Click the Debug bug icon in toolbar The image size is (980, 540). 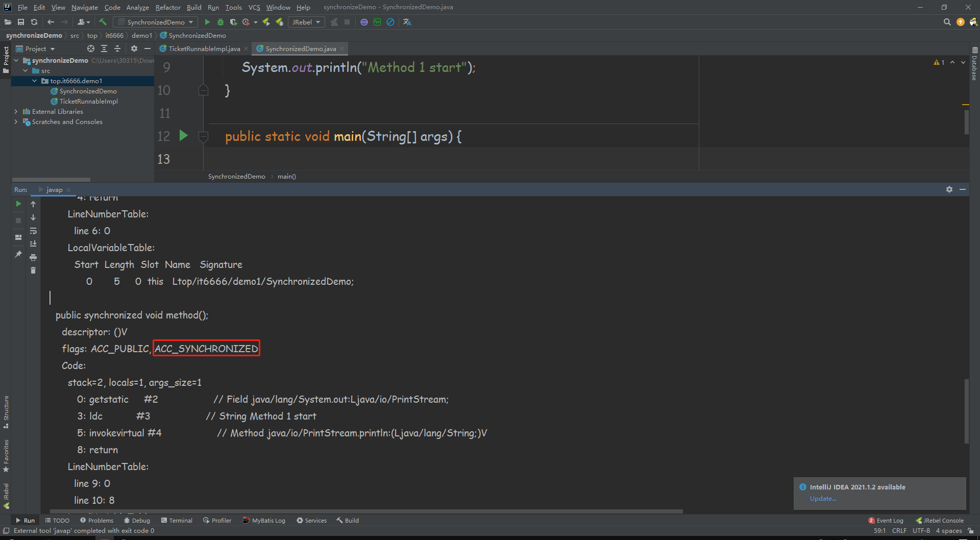pos(220,22)
